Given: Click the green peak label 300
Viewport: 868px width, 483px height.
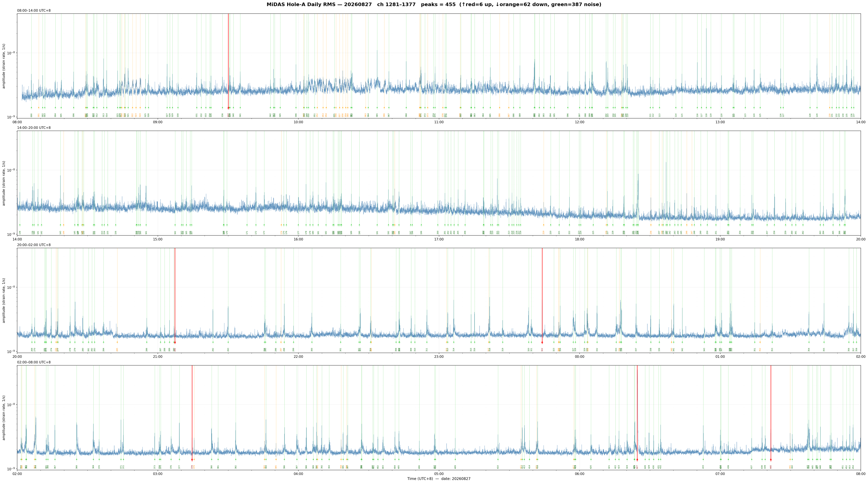Looking at the screenshot, I should tap(312, 350).
